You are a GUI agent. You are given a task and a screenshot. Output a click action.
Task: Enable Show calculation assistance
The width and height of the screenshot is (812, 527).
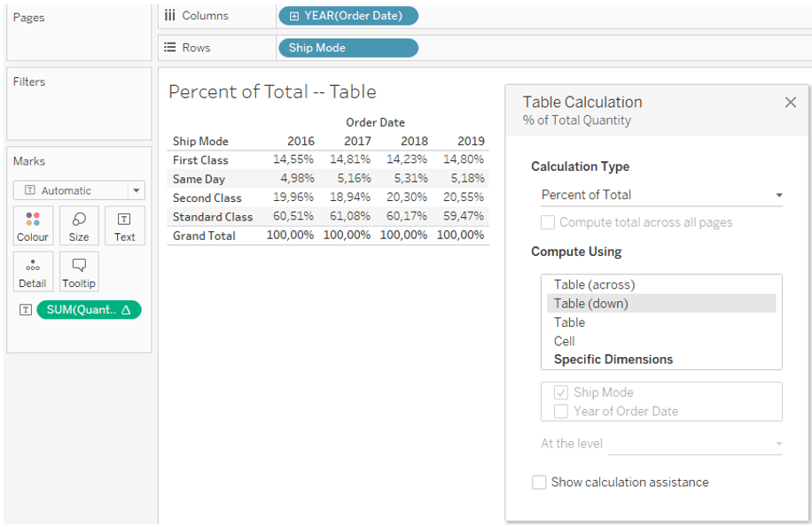click(539, 482)
